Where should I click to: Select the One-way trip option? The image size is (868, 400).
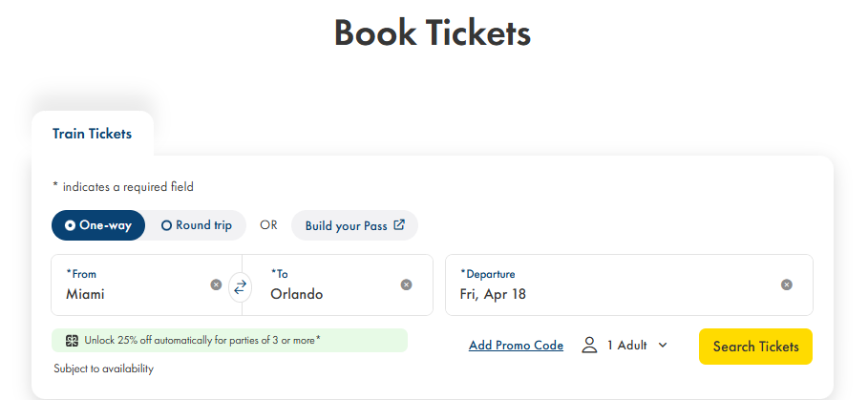pyautogui.click(x=98, y=225)
